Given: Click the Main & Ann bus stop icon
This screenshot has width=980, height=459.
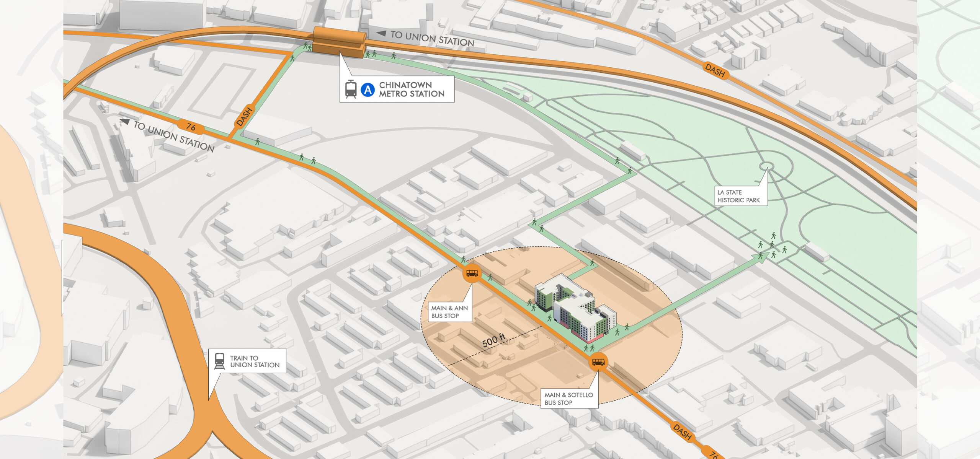Looking at the screenshot, I should (472, 273).
